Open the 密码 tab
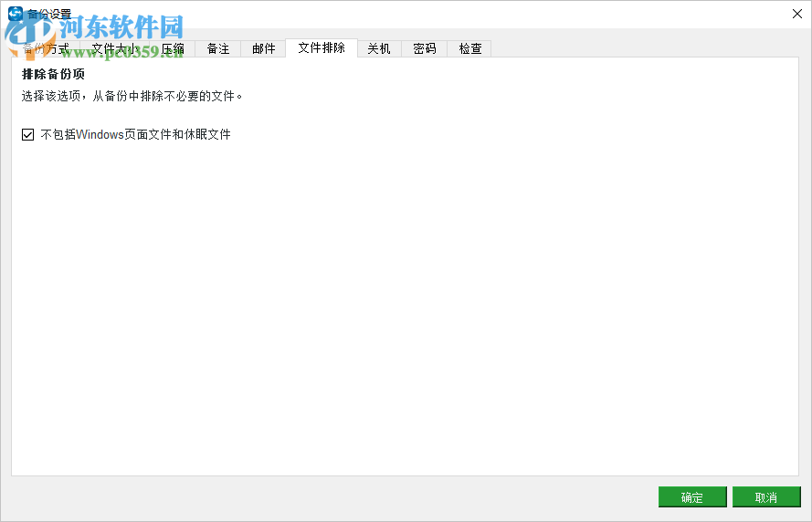 click(x=425, y=48)
